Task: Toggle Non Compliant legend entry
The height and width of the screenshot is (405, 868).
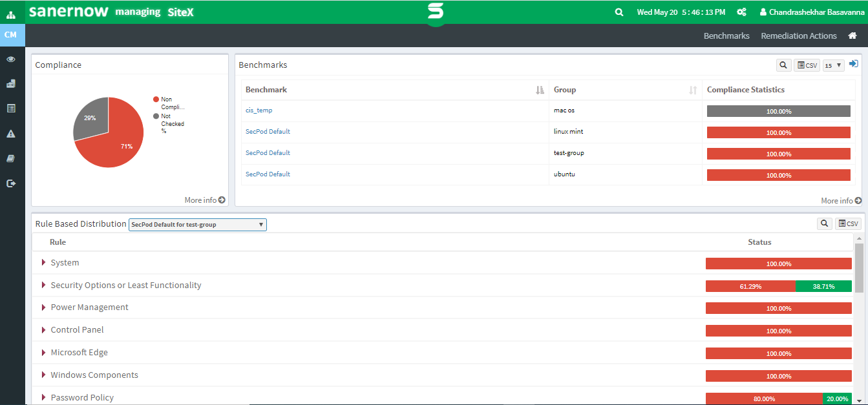Action: click(x=169, y=103)
